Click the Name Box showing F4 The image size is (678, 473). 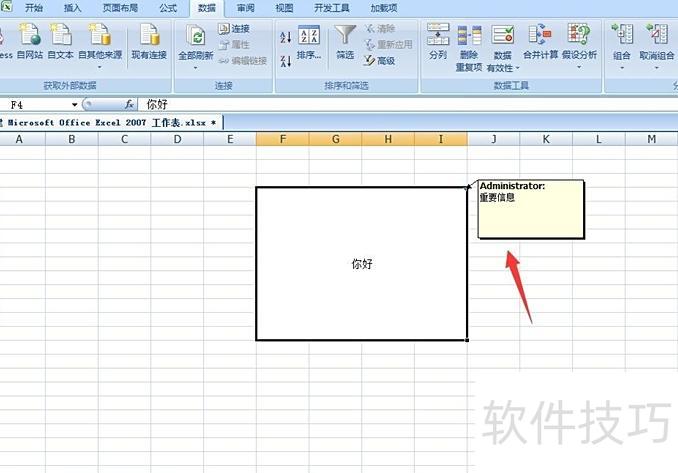[x=35, y=105]
